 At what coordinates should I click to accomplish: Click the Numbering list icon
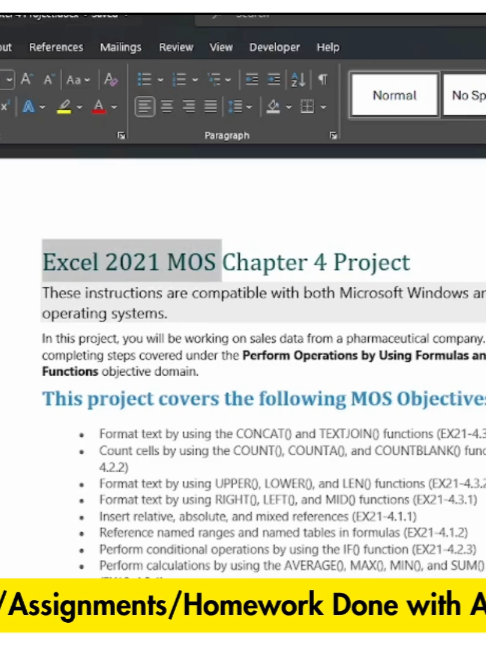(179, 79)
